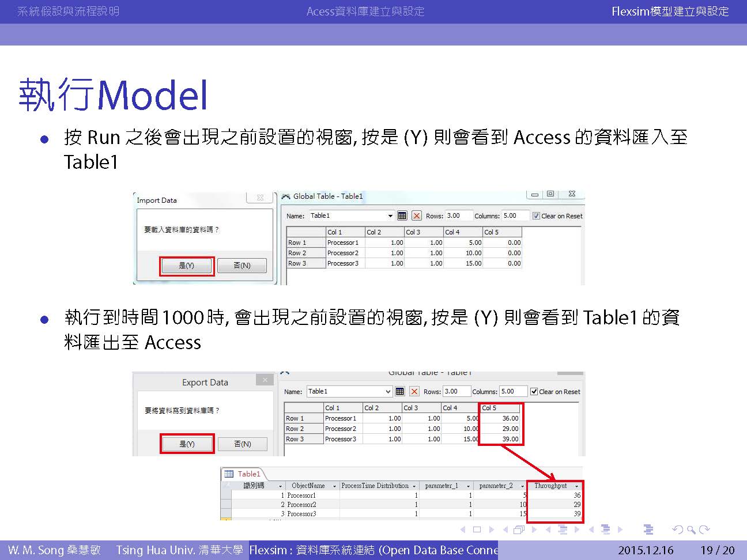Click the Access Table1 datasheet icon
This screenshot has height=560, width=747.
click(229, 474)
